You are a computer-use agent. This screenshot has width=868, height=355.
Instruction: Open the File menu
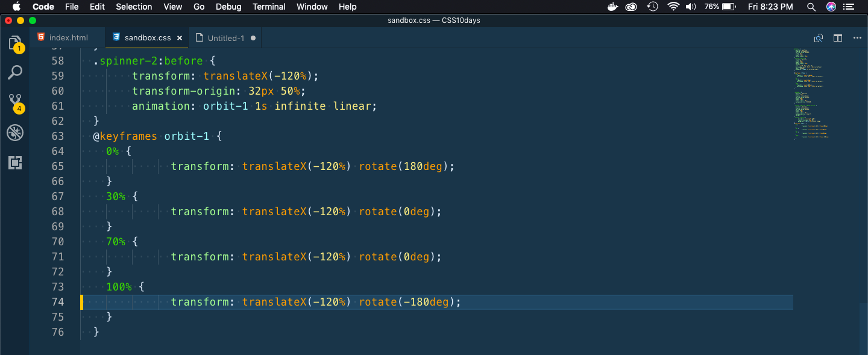click(72, 7)
